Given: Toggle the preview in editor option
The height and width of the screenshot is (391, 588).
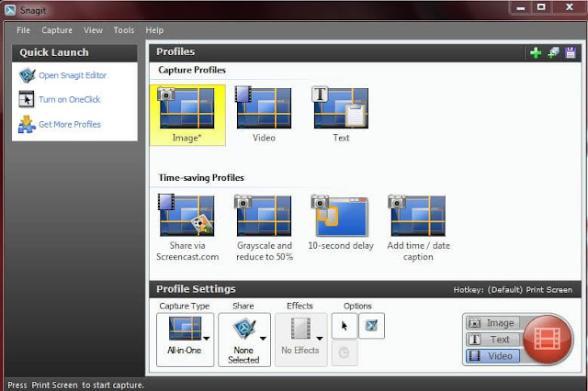Looking at the screenshot, I should tap(371, 326).
